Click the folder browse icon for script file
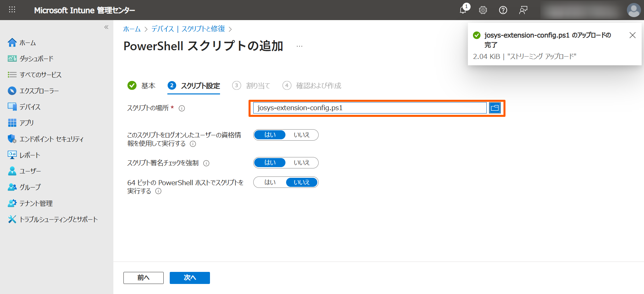This screenshot has width=644, height=294. pos(495,108)
